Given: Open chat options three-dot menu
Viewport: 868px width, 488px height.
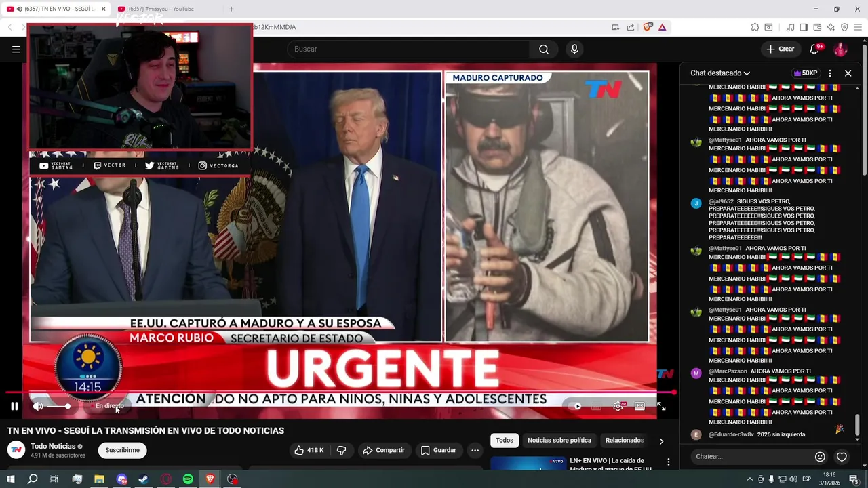Looking at the screenshot, I should coord(830,73).
